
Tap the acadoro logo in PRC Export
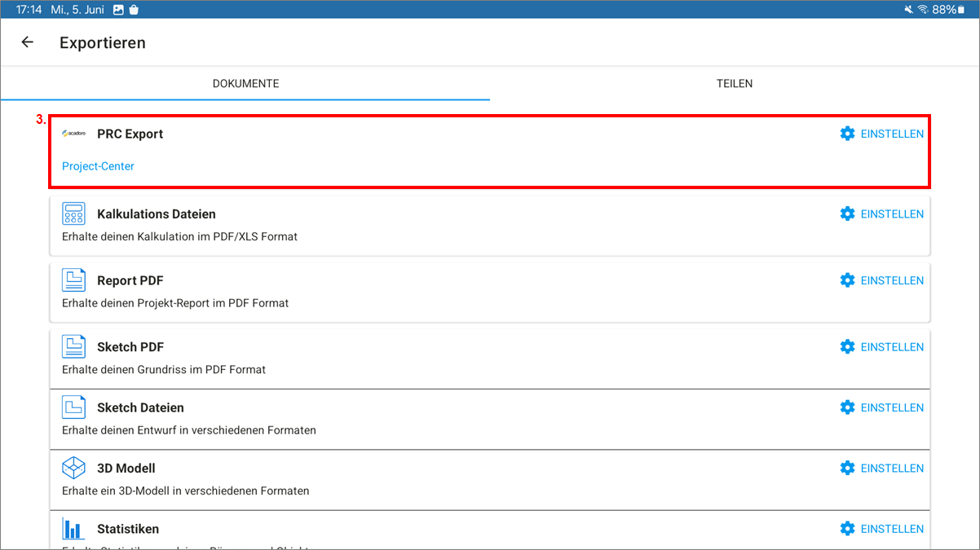[x=73, y=134]
